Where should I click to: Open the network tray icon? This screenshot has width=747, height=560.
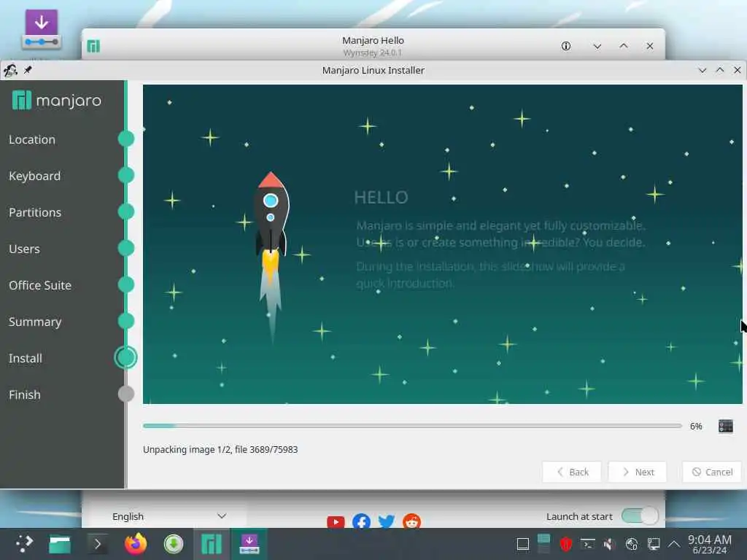click(x=631, y=544)
